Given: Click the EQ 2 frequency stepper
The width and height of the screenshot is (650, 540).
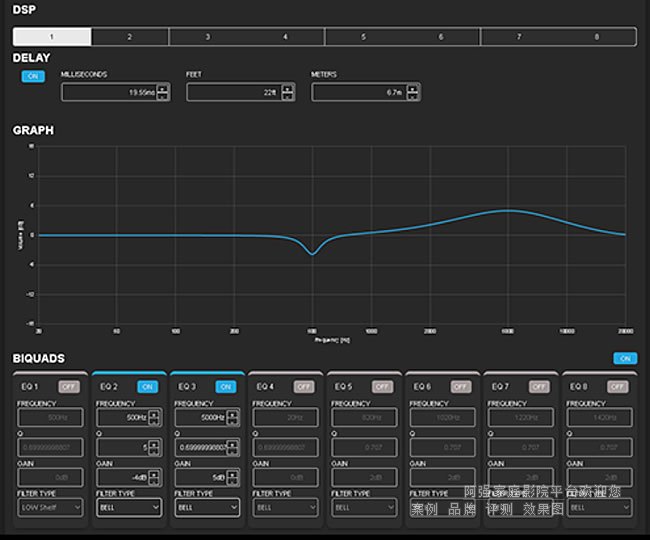Looking at the screenshot, I should point(155,419).
